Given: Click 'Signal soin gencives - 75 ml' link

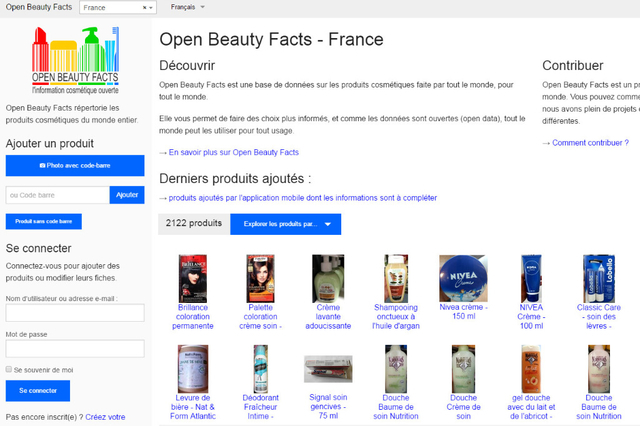Looking at the screenshot, I should click(x=328, y=406).
